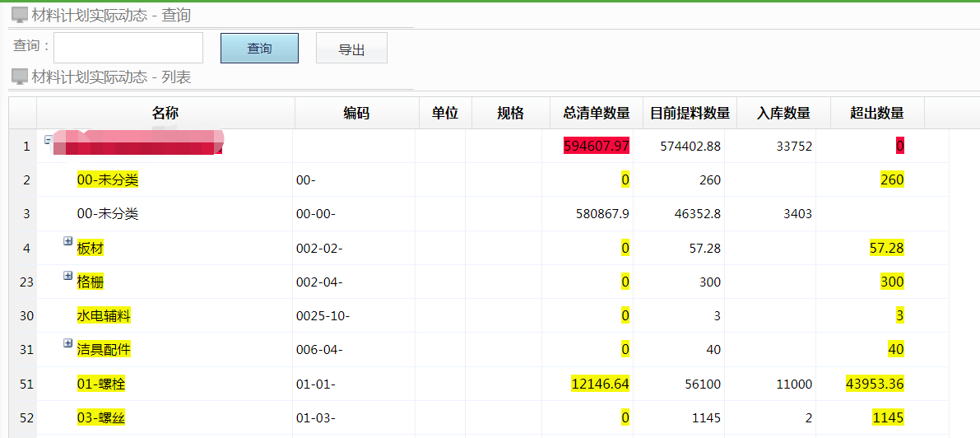Click monitor icon beside the 查询 panel title
Image resolution: width=980 pixels, height=438 pixels.
tap(20, 15)
